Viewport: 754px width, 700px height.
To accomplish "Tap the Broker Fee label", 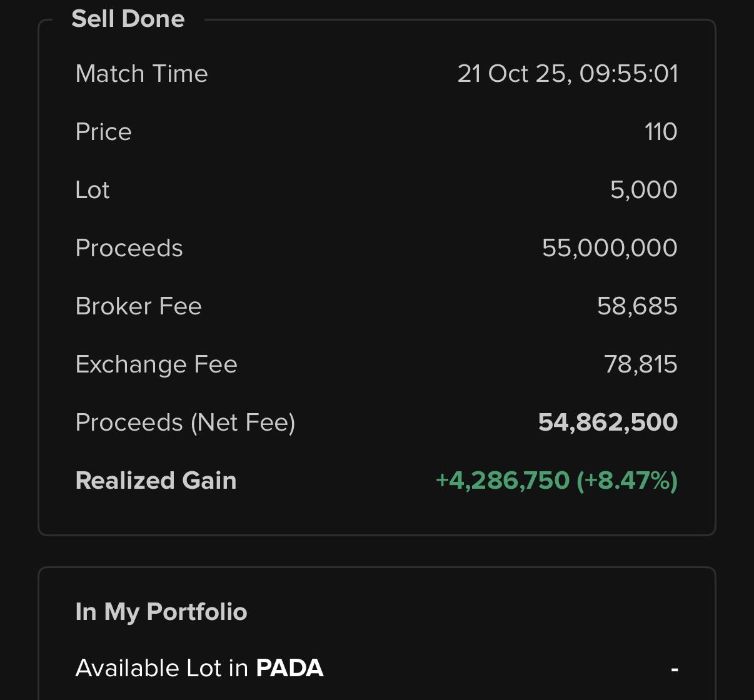I will tap(138, 306).
